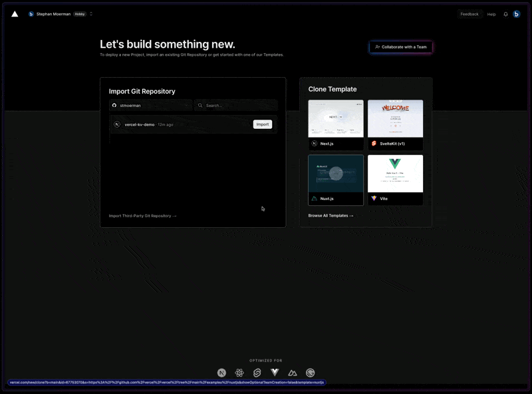Open Browse All Templates link
Image resolution: width=532 pixels, height=394 pixels.
[x=331, y=216]
